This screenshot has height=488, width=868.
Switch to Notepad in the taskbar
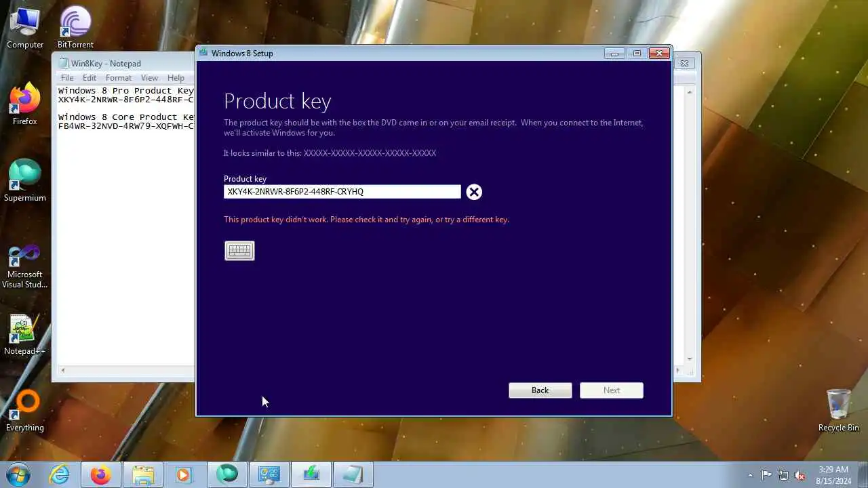coord(353,474)
